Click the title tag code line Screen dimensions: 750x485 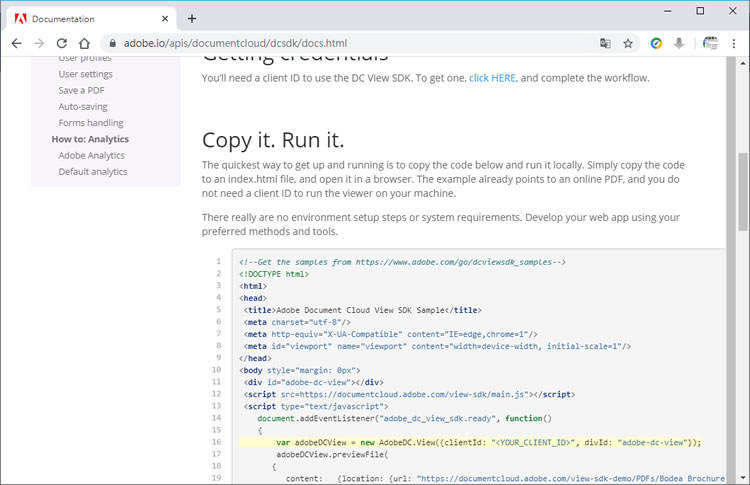[363, 310]
